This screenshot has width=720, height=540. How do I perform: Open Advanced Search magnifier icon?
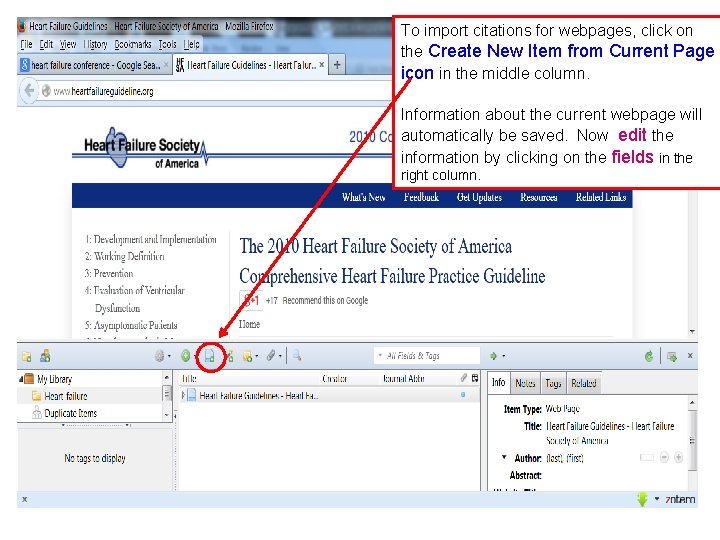[297, 355]
